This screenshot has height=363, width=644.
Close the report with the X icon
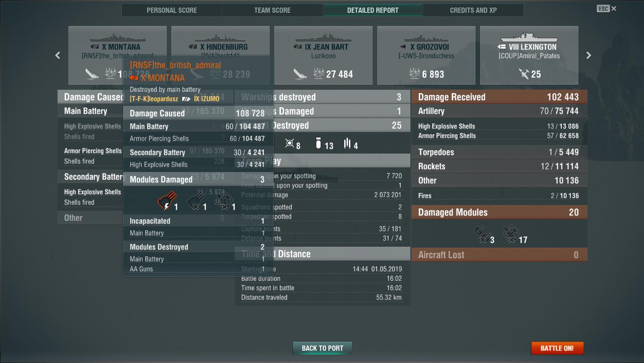(614, 9)
